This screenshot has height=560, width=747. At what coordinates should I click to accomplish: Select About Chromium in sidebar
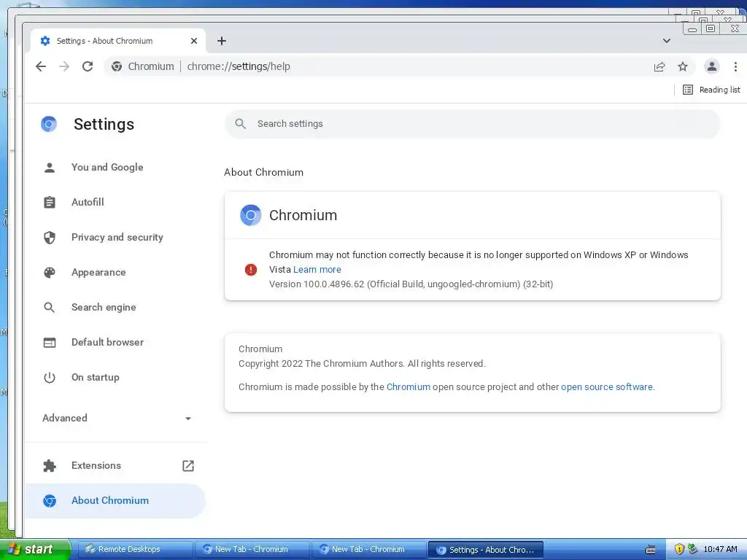[x=115, y=500]
